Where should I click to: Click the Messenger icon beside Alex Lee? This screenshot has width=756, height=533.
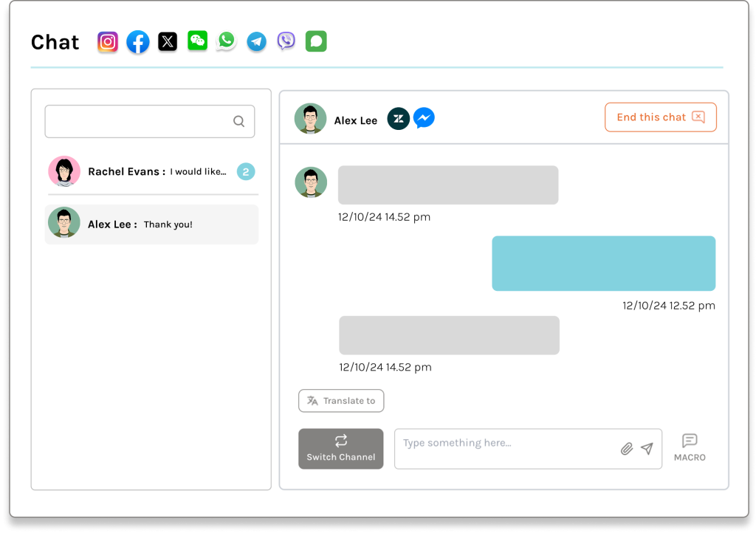pos(424,118)
